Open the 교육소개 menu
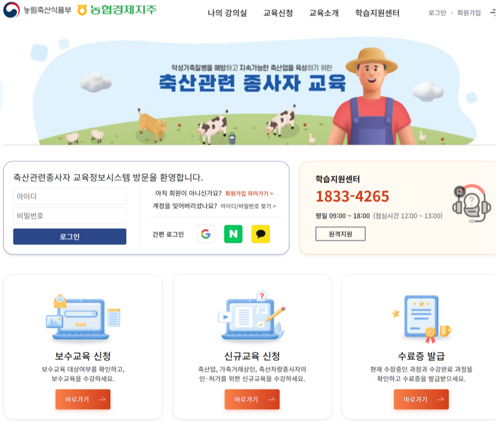 click(324, 13)
